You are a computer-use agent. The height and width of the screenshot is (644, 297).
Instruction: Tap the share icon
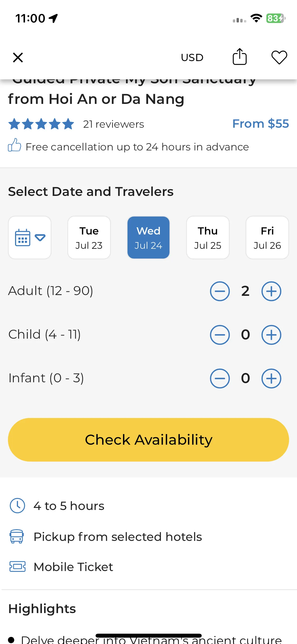(x=239, y=57)
